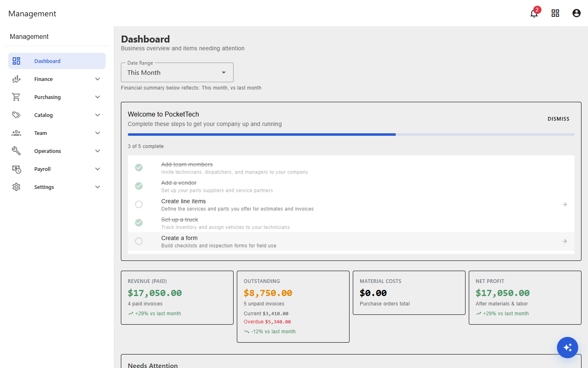Toggle the Add a vendor checkmark
Screen dimensions: 588x368
[139, 186]
